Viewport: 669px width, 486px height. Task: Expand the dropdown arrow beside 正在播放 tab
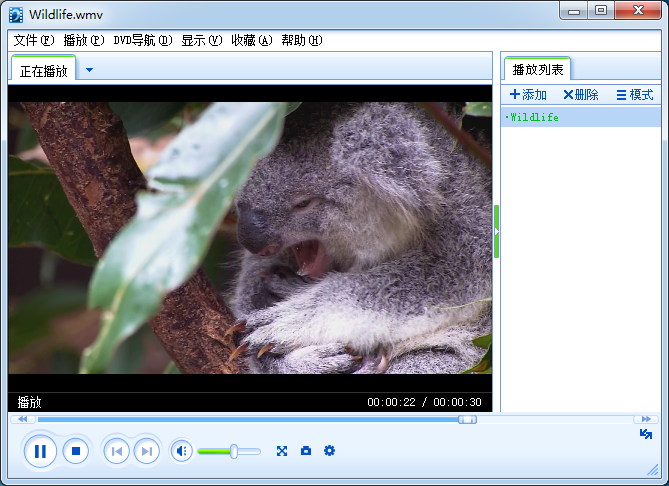pos(89,70)
